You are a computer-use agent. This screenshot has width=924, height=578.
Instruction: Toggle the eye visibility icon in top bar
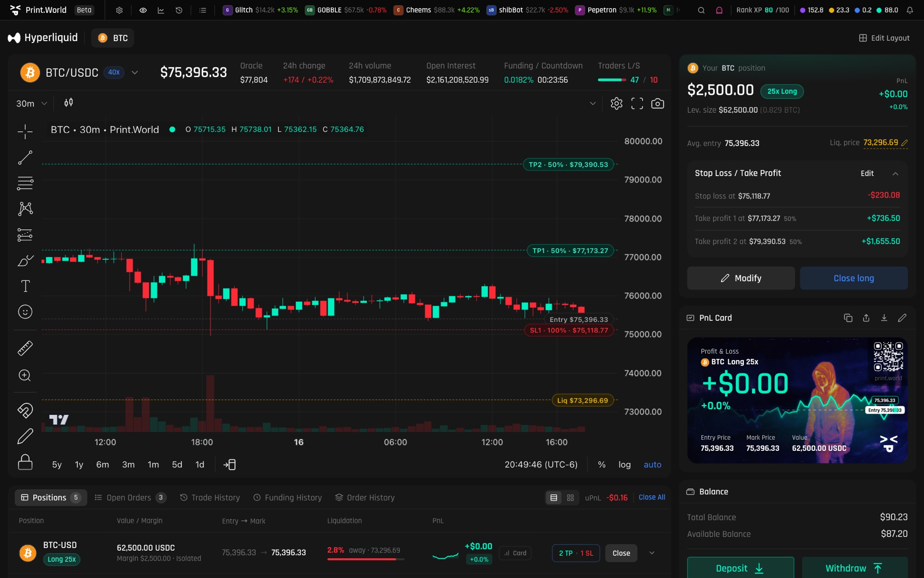click(x=143, y=10)
